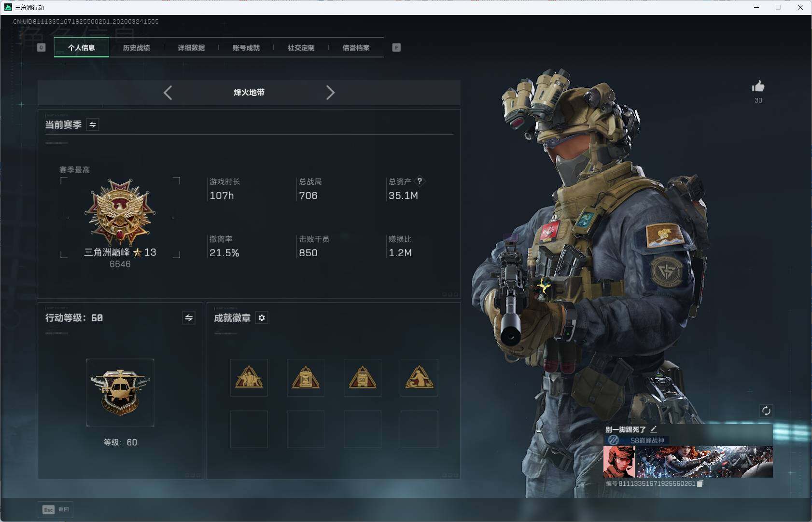This screenshot has height=522, width=812.
Task: Click the 三角洲巅峰 13 rank label
Action: tap(120, 252)
